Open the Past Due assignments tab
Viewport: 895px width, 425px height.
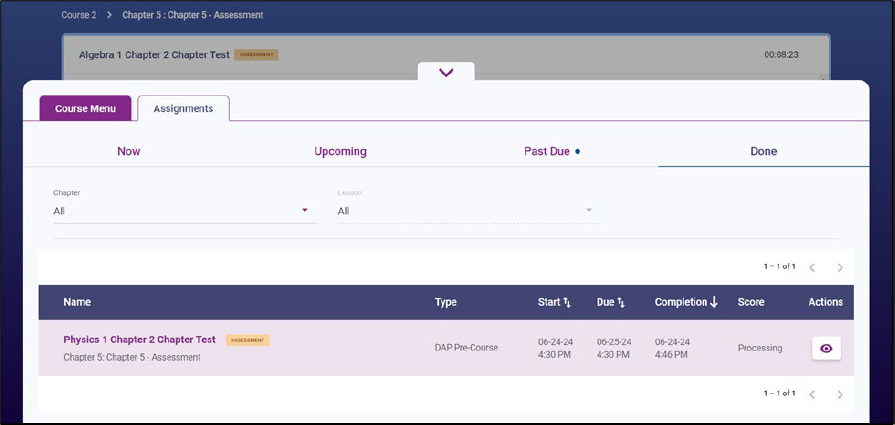[547, 151]
